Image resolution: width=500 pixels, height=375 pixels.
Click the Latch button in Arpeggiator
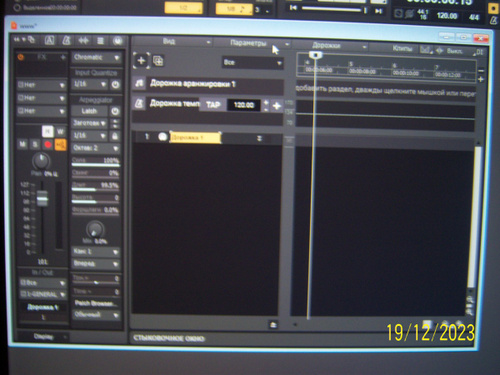[x=89, y=111]
